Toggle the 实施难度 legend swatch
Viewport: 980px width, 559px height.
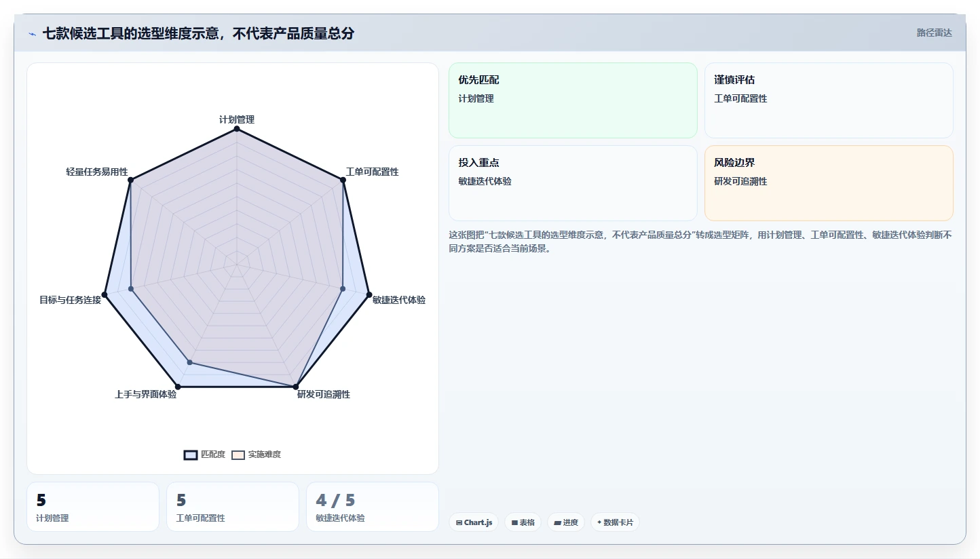(x=238, y=455)
